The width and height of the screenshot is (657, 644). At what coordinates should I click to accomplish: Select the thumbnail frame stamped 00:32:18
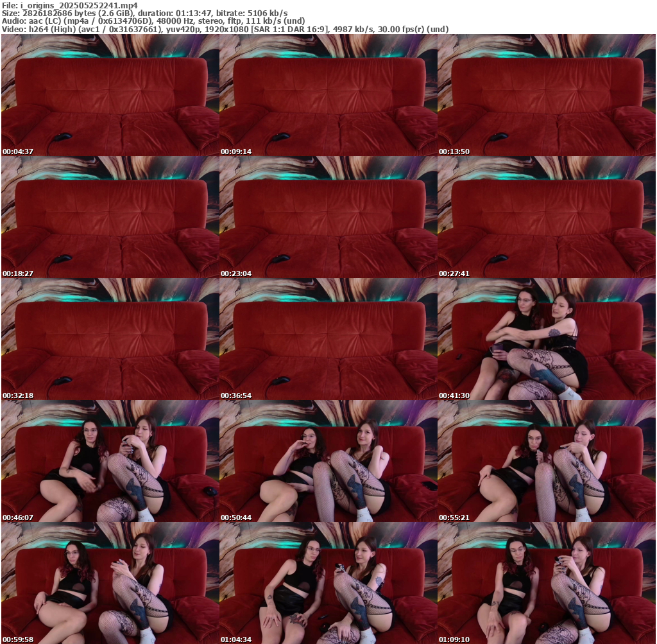pyautogui.click(x=110, y=339)
